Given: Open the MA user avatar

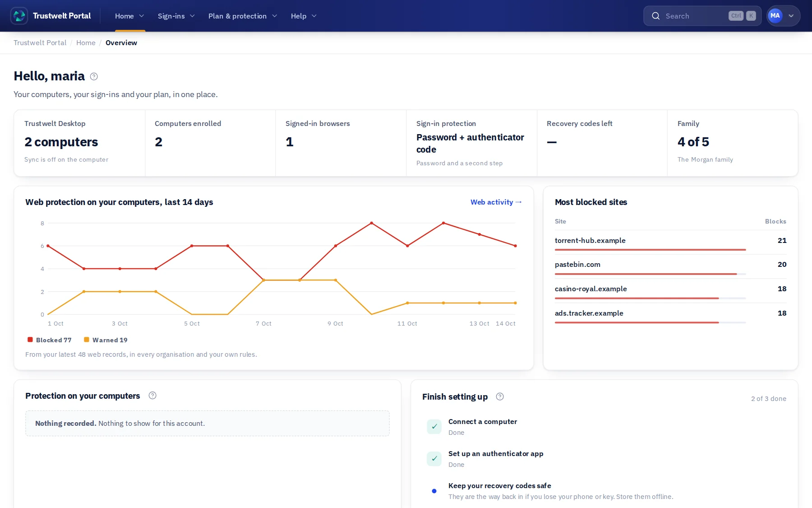Looking at the screenshot, I should (775, 16).
